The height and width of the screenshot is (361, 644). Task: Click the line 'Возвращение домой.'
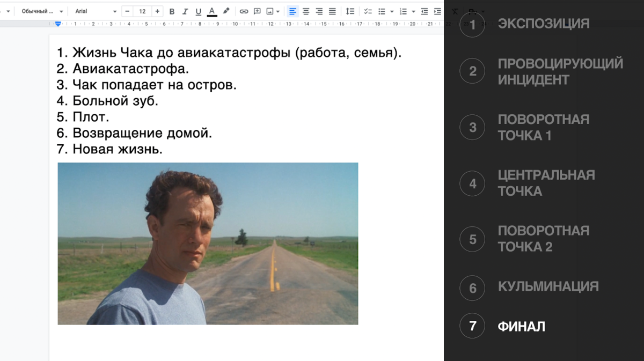pyautogui.click(x=134, y=133)
